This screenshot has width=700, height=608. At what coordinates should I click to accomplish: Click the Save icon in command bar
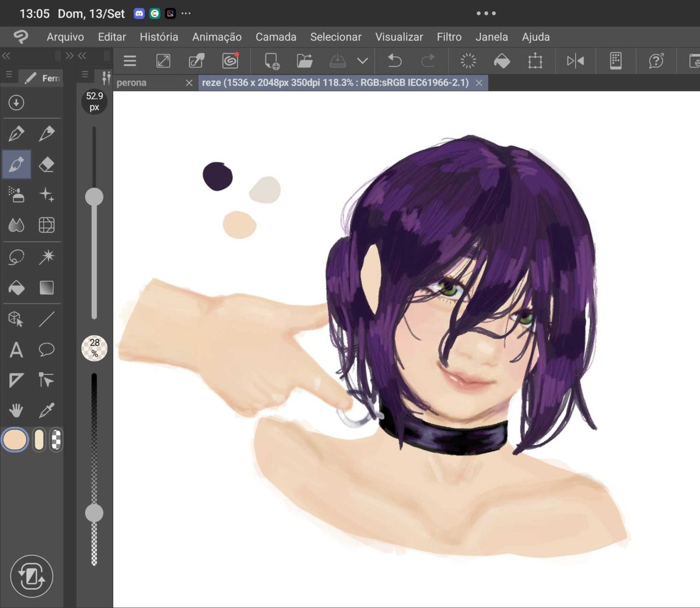click(338, 61)
